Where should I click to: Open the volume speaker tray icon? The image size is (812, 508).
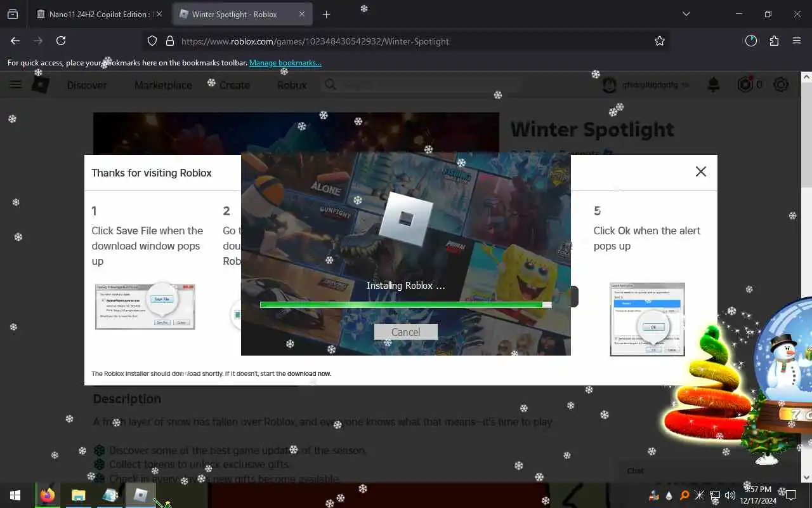pyautogui.click(x=730, y=495)
